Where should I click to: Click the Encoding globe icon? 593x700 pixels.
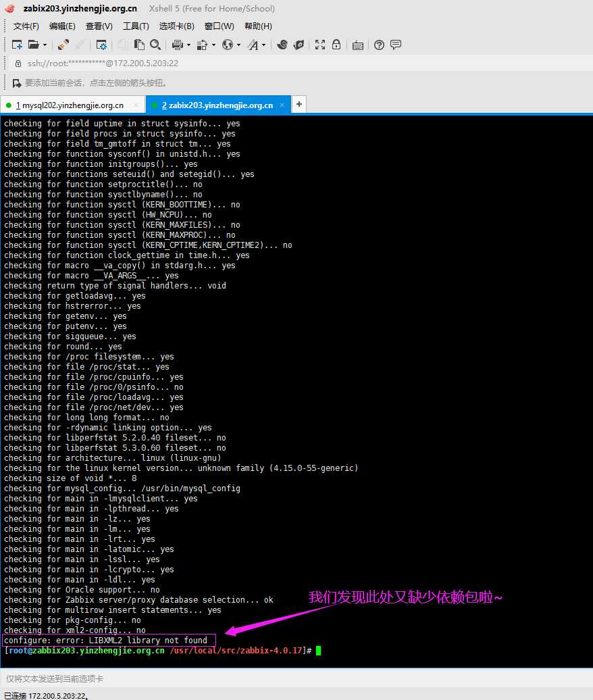[228, 45]
